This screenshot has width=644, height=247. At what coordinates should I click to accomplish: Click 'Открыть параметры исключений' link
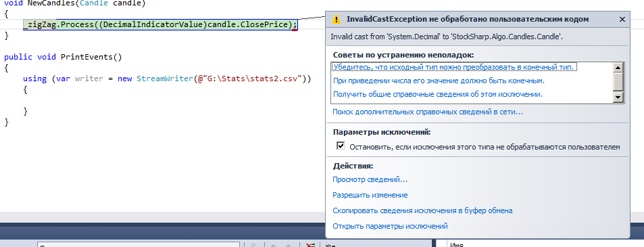(390, 226)
